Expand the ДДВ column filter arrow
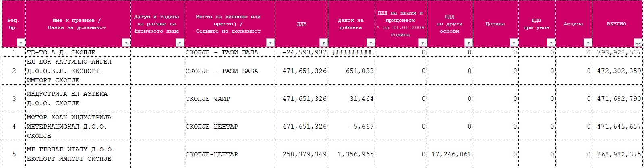This screenshot has height=168, width=644. [323, 43]
